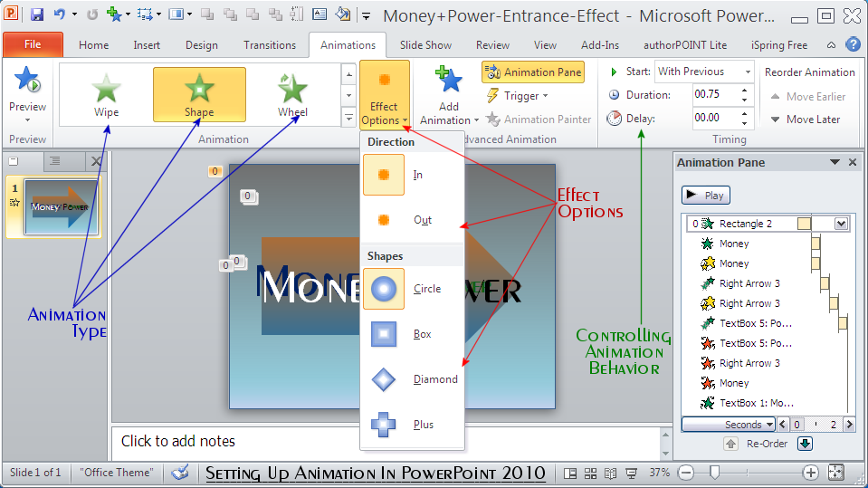Switch to the Design tab
This screenshot has height=488, width=868.
202,45
